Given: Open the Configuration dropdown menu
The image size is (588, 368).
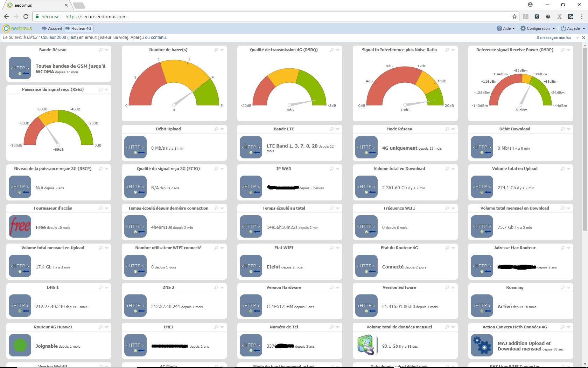Looking at the screenshot, I should point(538,28).
